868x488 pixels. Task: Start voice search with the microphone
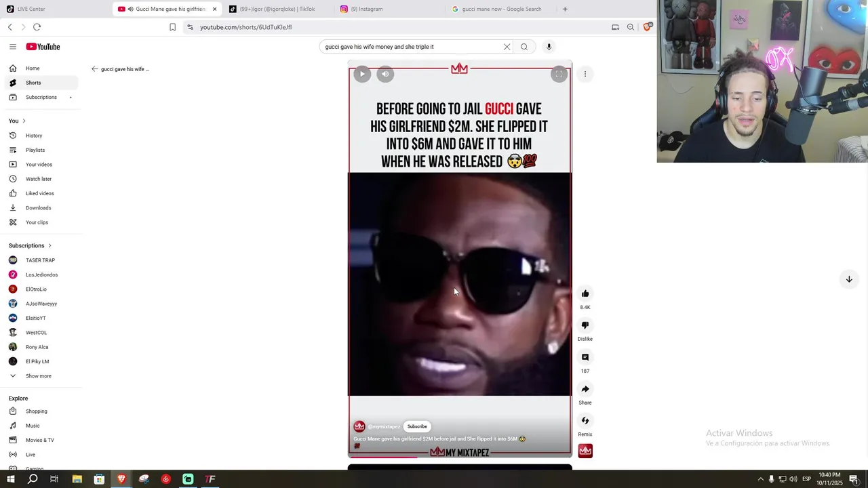click(x=549, y=47)
